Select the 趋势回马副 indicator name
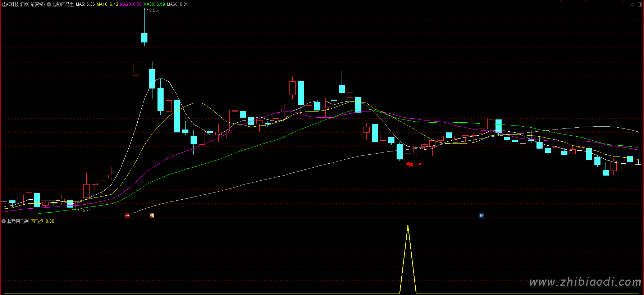644x295 pixels. [18, 221]
